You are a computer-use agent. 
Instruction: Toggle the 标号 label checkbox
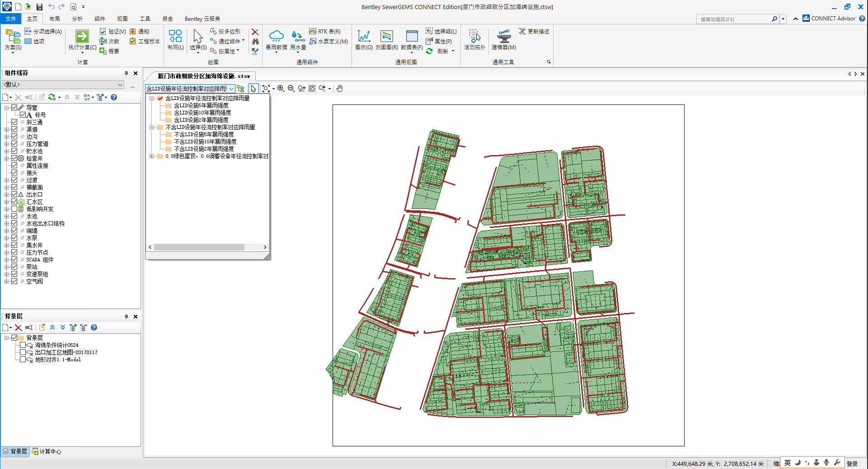click(x=23, y=115)
